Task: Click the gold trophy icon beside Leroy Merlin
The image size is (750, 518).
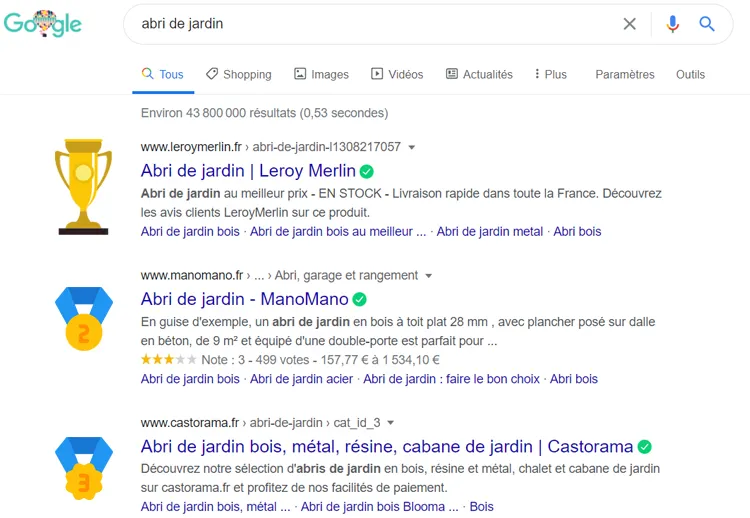Action: pos(83,187)
